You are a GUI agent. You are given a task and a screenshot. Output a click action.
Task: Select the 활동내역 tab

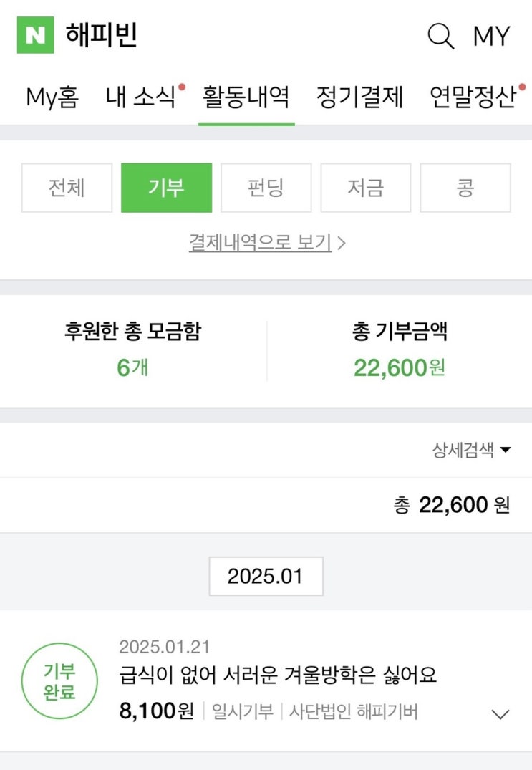click(246, 97)
